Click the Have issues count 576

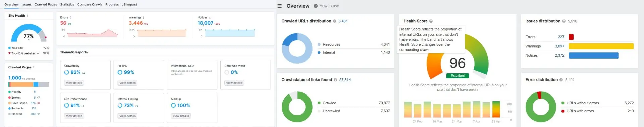click(33, 103)
